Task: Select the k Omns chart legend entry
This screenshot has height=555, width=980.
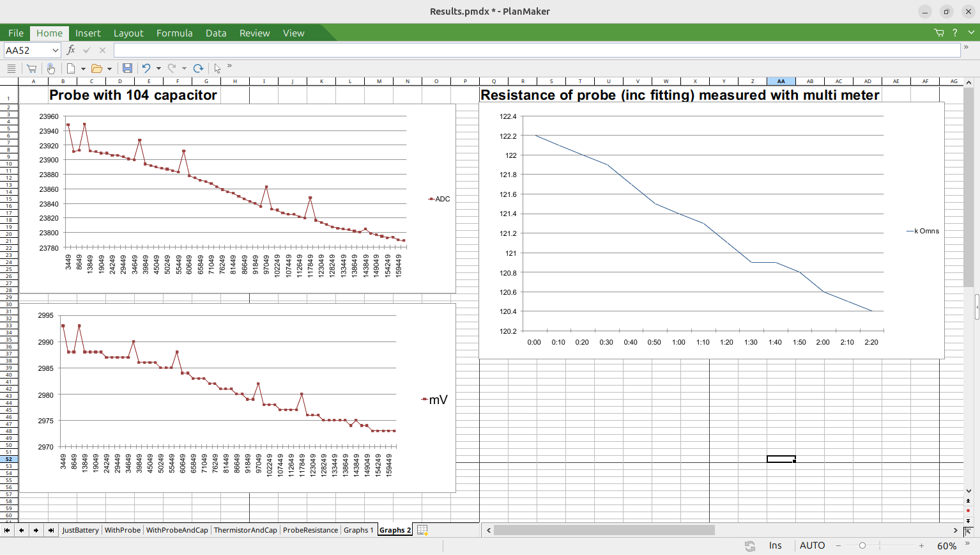Action: pos(923,231)
